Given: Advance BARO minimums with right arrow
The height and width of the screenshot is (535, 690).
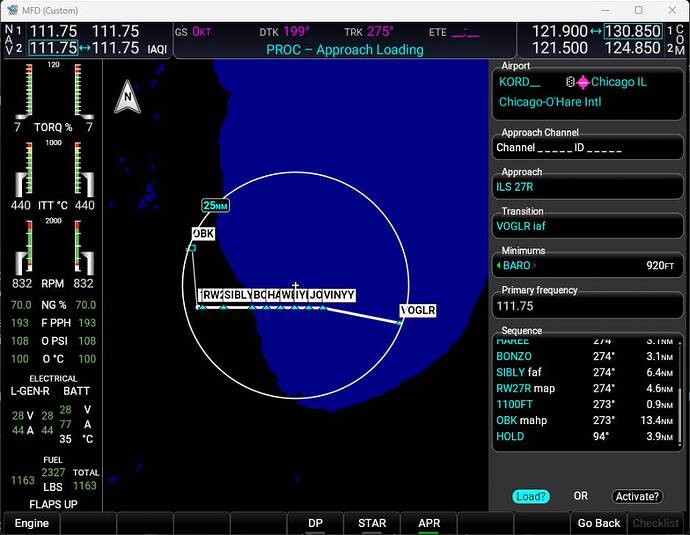Looking at the screenshot, I should pos(534,266).
